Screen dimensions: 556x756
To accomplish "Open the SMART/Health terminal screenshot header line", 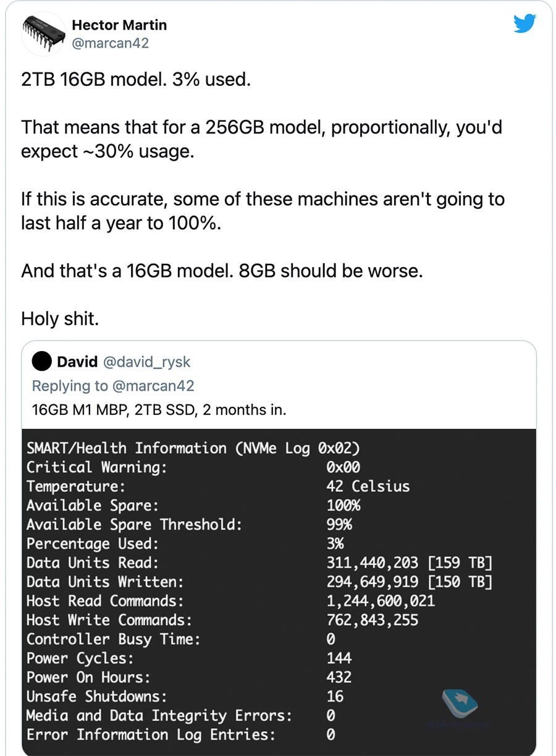I will pyautogui.click(x=193, y=448).
